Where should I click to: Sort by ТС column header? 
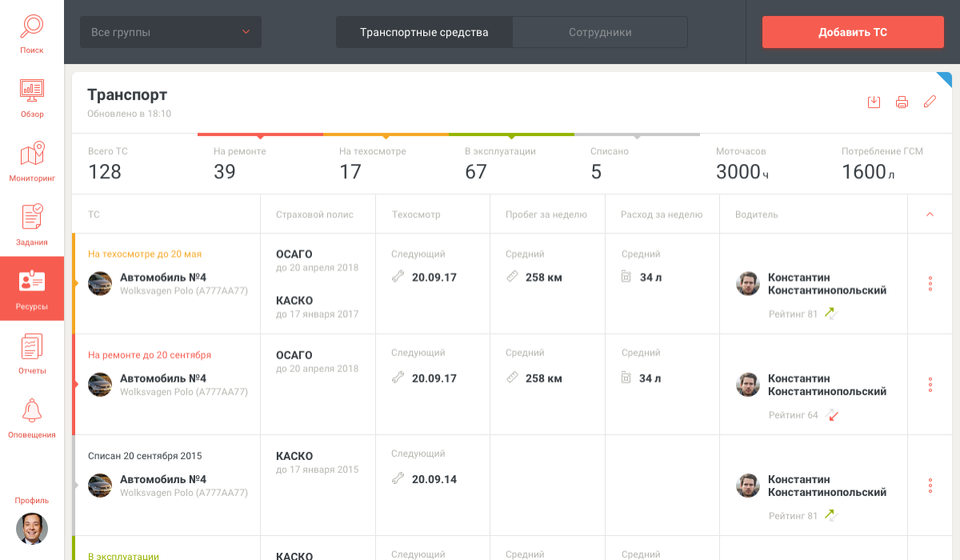(94, 214)
